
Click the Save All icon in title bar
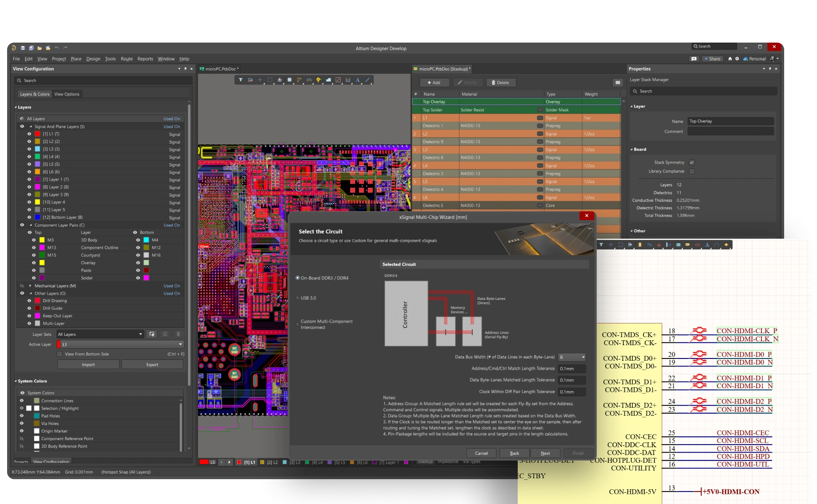click(31, 48)
